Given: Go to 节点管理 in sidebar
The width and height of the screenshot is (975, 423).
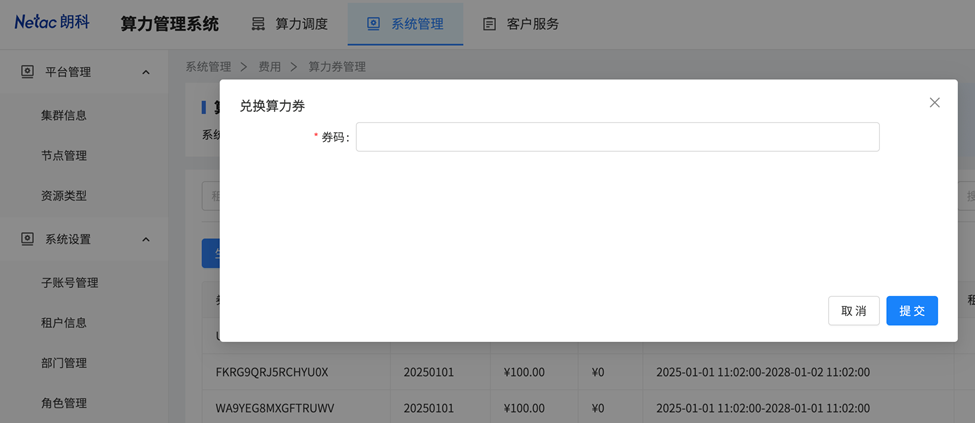Looking at the screenshot, I should click(64, 155).
